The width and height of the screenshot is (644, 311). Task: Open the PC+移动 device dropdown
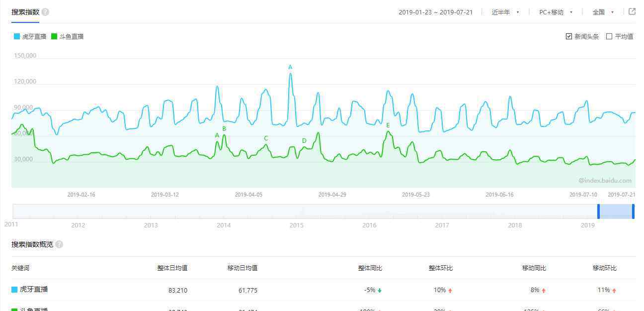click(556, 12)
